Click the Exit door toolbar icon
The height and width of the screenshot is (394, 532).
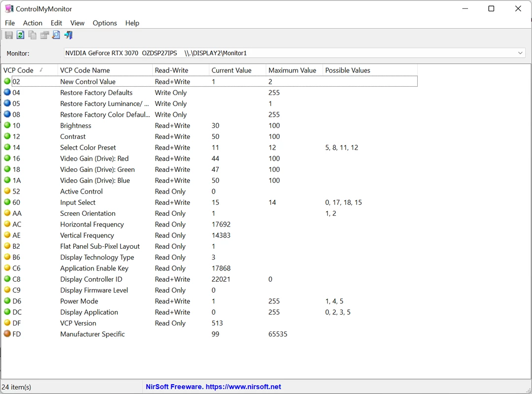pyautogui.click(x=68, y=35)
